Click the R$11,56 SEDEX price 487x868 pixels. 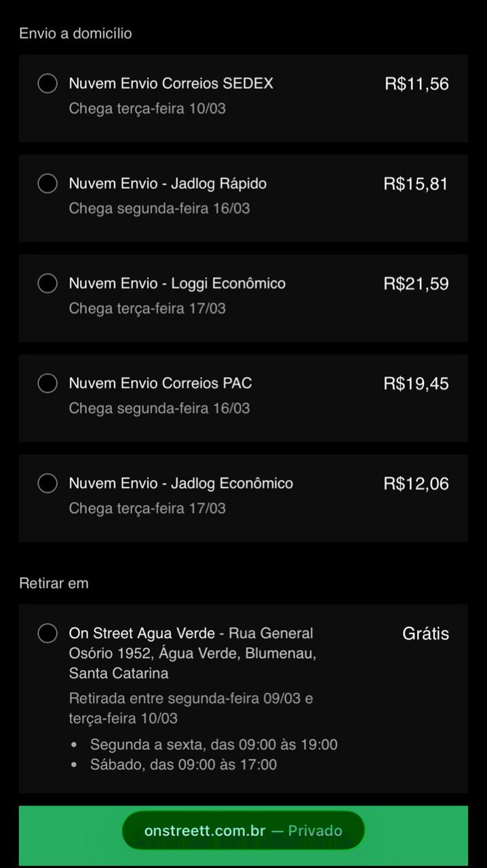pyautogui.click(x=416, y=84)
